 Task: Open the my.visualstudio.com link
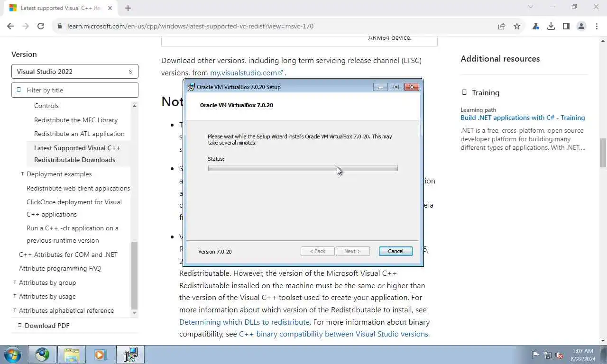pyautogui.click(x=247, y=73)
